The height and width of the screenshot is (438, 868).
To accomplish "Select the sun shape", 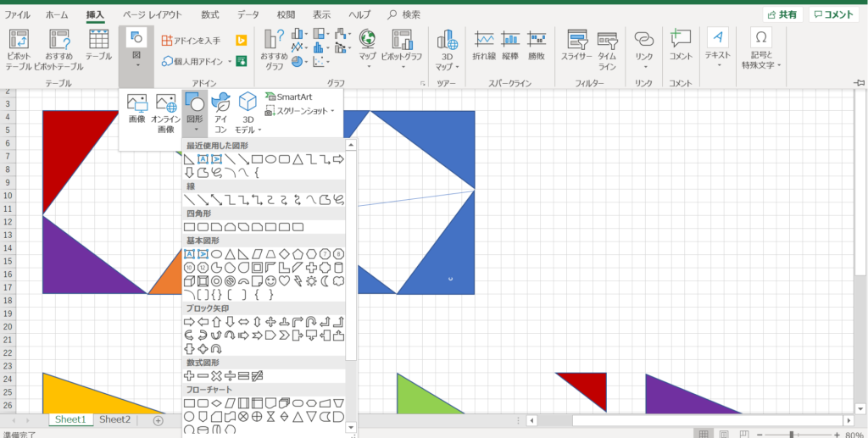I will (x=311, y=281).
